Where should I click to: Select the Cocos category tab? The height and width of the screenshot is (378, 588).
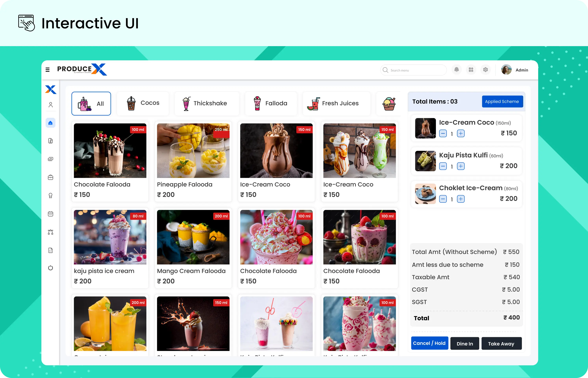143,104
